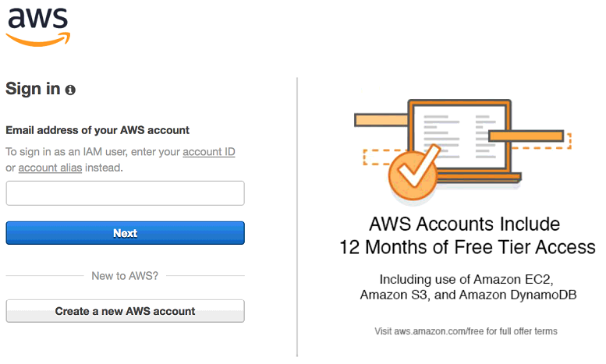Click the IAM user sign-in helper text
606x364 pixels.
(120, 160)
